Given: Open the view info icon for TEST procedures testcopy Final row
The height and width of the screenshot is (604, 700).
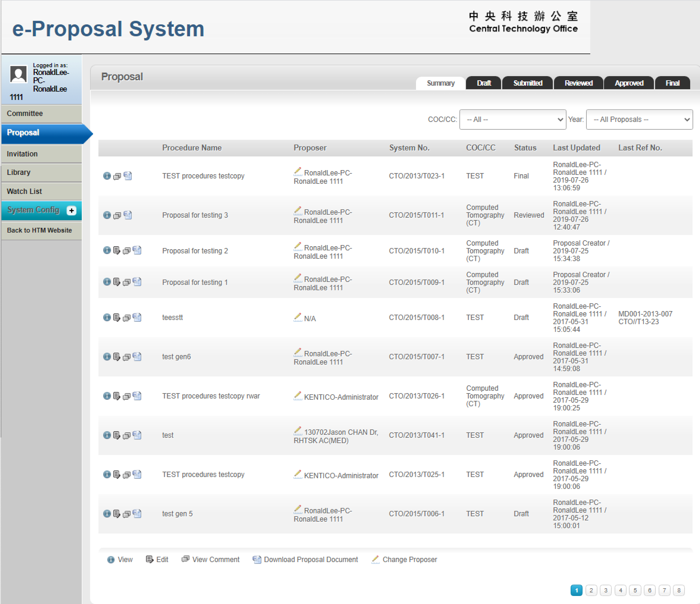Looking at the screenshot, I should [107, 176].
